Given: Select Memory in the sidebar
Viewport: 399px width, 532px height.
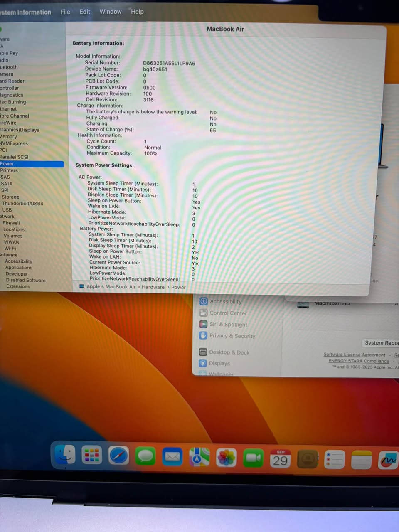Looking at the screenshot, I should [8, 136].
